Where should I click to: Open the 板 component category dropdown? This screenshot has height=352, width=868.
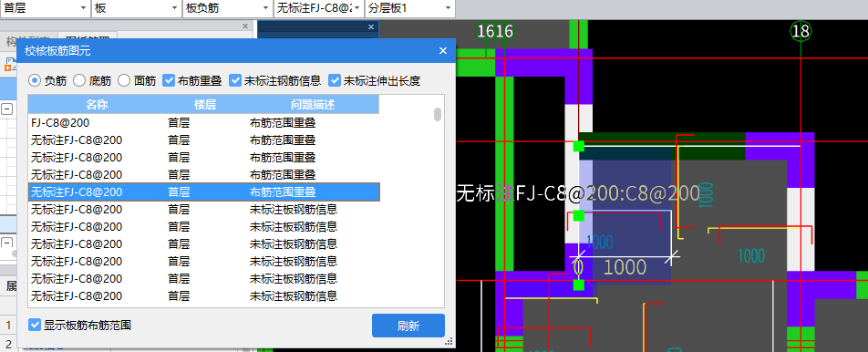tap(136, 8)
